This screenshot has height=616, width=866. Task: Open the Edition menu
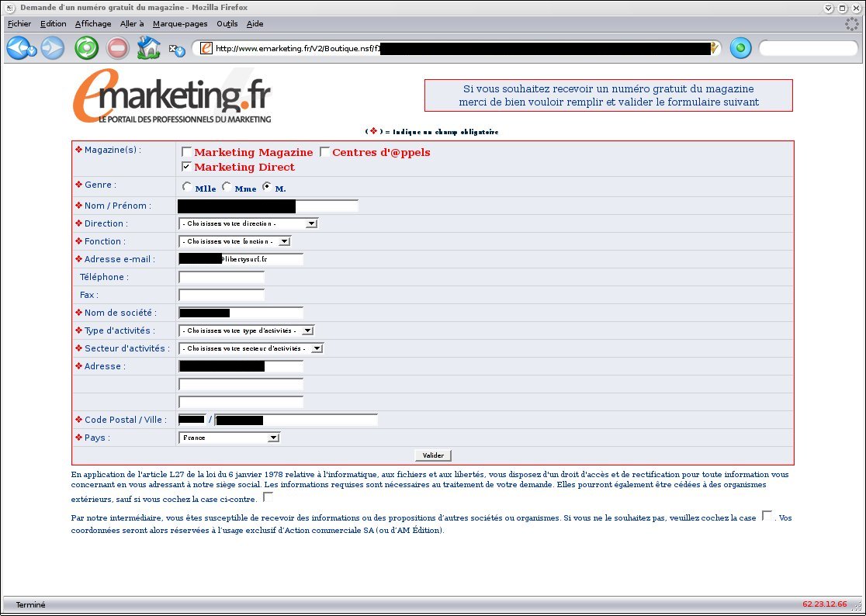click(53, 24)
